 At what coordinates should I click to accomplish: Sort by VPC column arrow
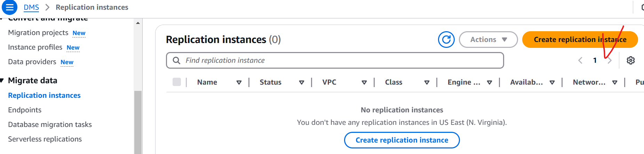coord(364,83)
